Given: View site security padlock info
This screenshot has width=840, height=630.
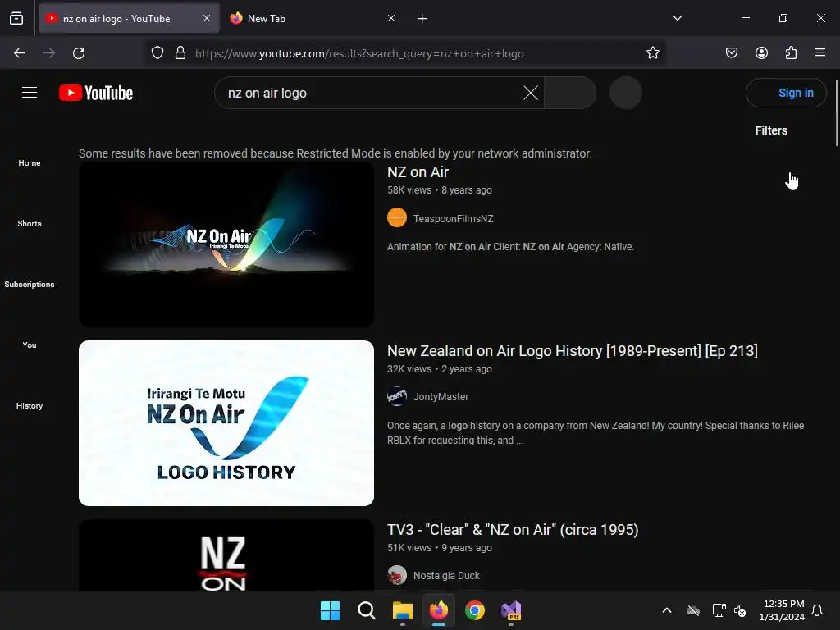Looking at the screenshot, I should (180, 53).
